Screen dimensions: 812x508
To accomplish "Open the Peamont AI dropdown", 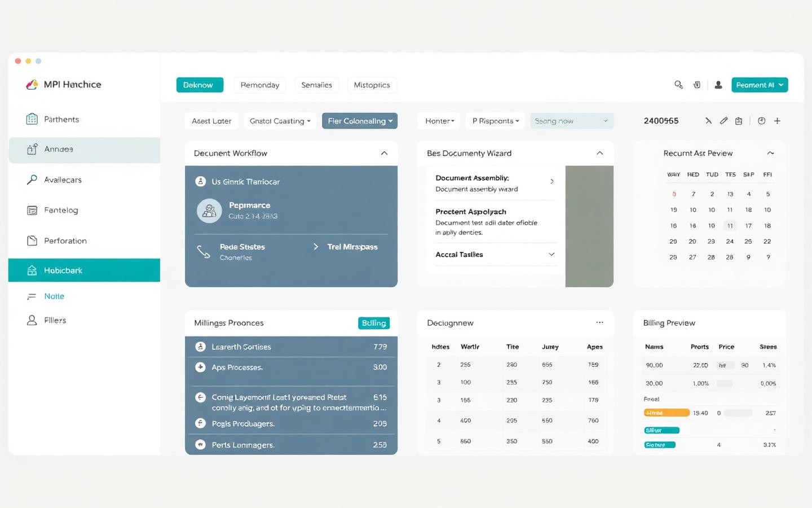I will point(760,85).
